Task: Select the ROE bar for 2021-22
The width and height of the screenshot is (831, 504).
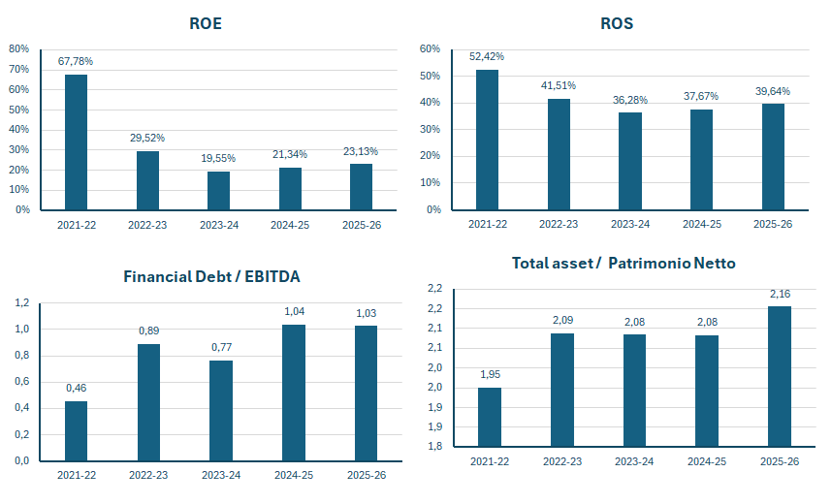Action: (x=77, y=142)
